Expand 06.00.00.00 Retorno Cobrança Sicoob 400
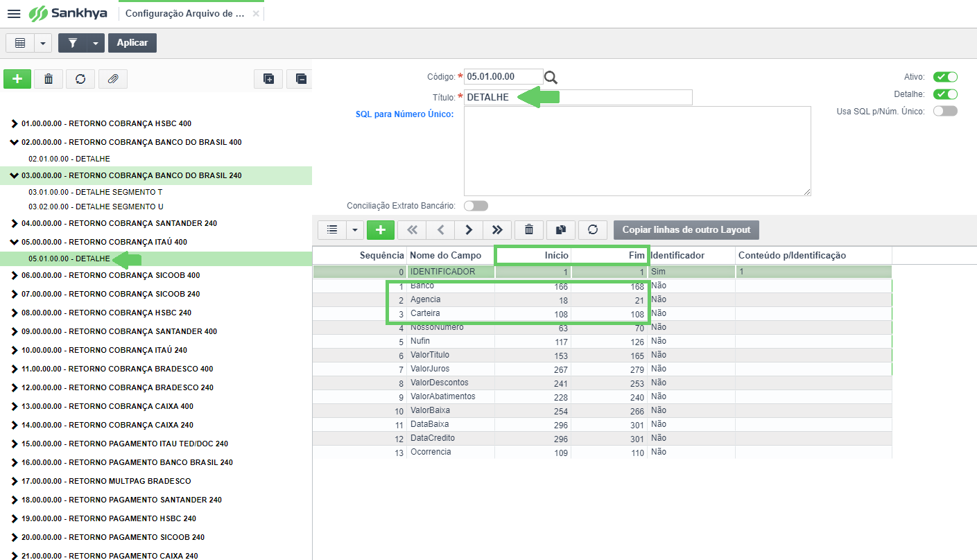 point(14,275)
